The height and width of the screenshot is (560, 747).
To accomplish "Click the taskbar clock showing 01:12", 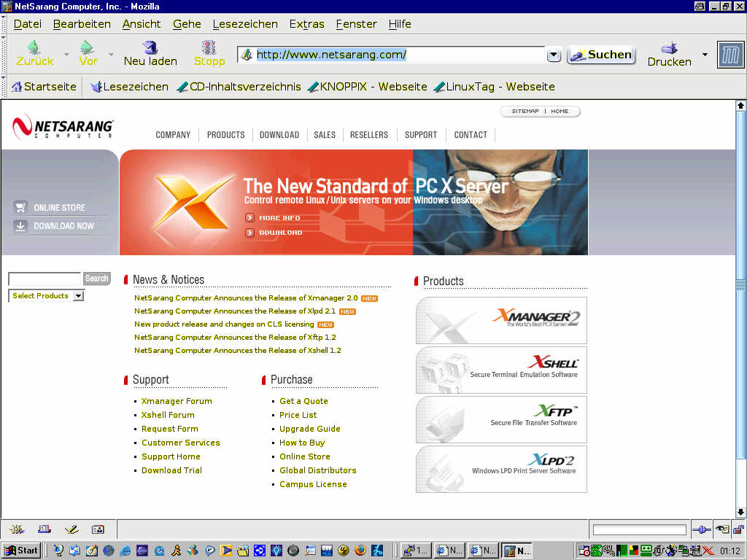I will [x=730, y=551].
